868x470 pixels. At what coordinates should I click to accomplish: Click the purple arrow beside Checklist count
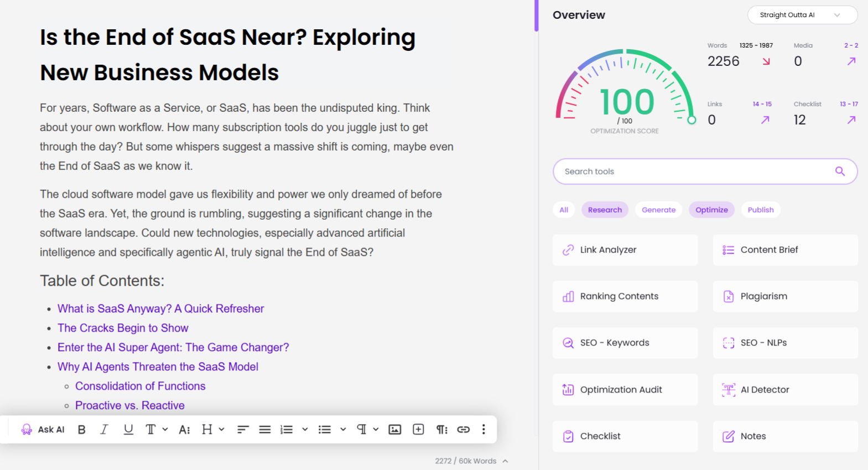851,120
